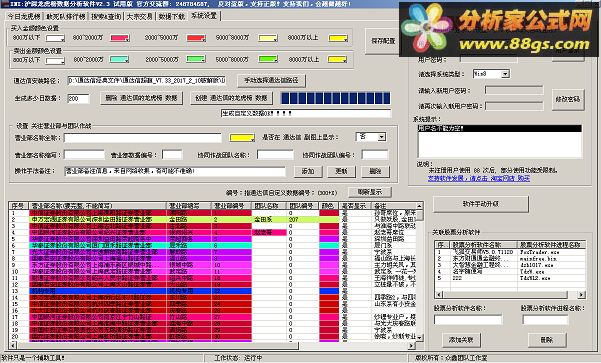The image size is (601, 363).
Task: Click the 请再次输入新用户密码 field
Action: coord(514,106)
